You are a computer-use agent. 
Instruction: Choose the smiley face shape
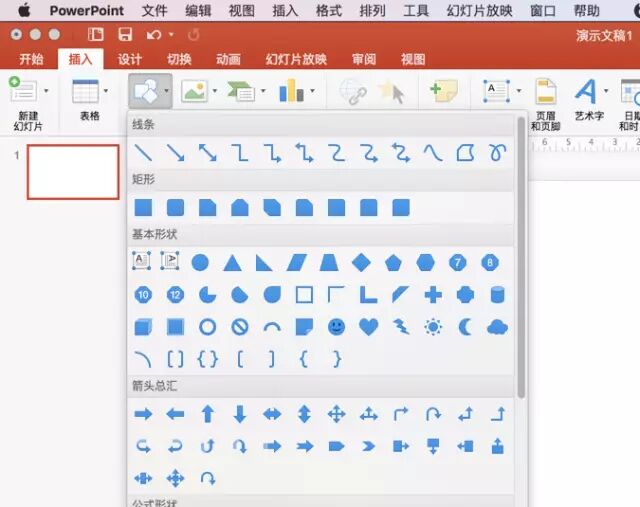(337, 327)
